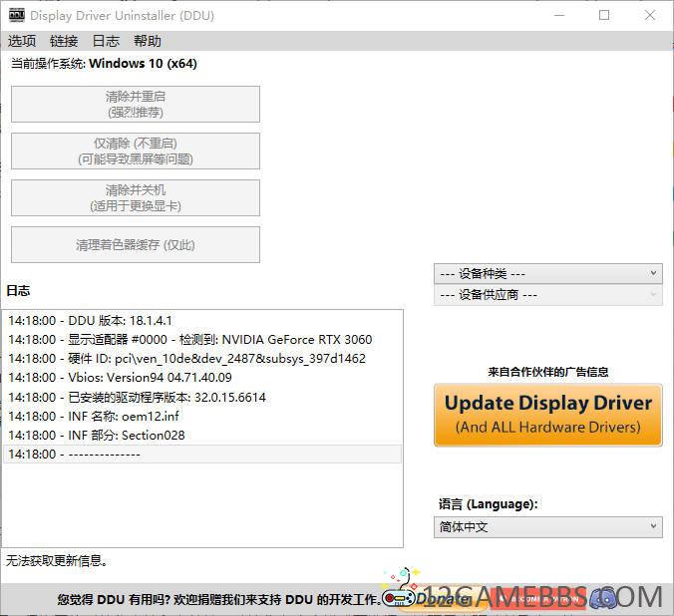Open the 链接 menu
This screenshot has width=674, height=616.
pyautogui.click(x=64, y=41)
